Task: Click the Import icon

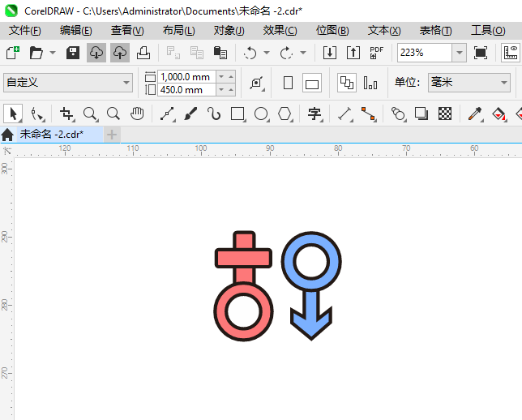Action: pyautogui.click(x=330, y=53)
